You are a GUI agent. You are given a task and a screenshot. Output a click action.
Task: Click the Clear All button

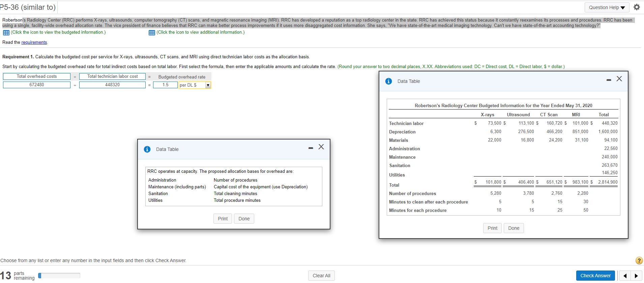(321, 276)
